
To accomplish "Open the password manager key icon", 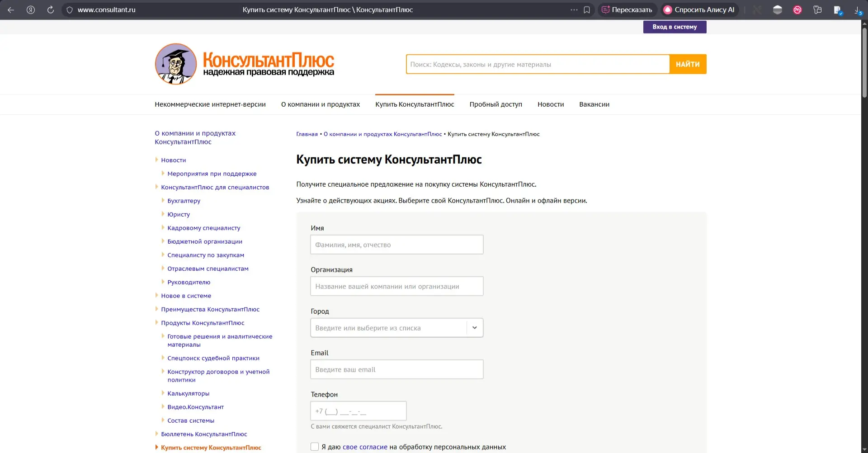I will tap(817, 9).
